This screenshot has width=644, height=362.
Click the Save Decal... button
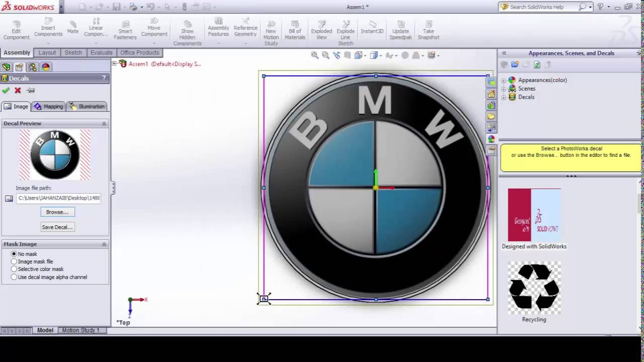[x=57, y=227]
